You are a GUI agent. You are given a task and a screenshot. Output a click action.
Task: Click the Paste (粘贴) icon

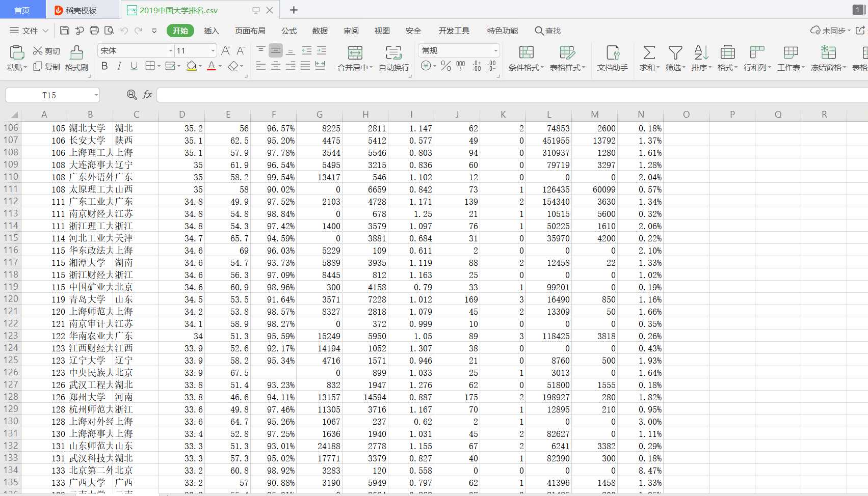click(x=17, y=52)
